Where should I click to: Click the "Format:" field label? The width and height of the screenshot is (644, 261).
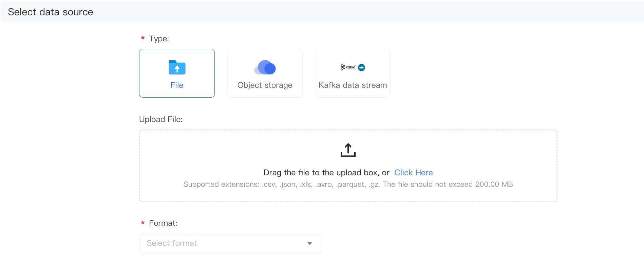[x=163, y=223]
